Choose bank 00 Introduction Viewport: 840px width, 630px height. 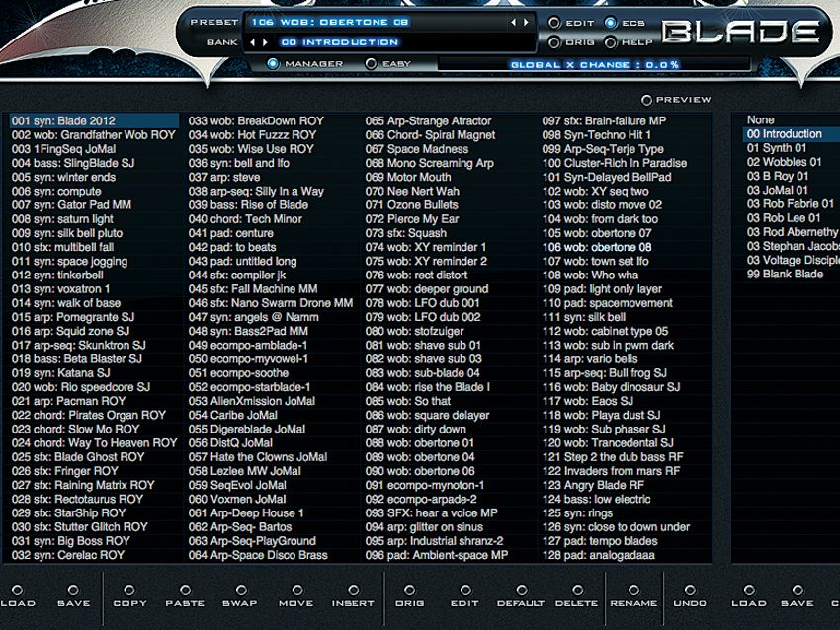[792, 134]
